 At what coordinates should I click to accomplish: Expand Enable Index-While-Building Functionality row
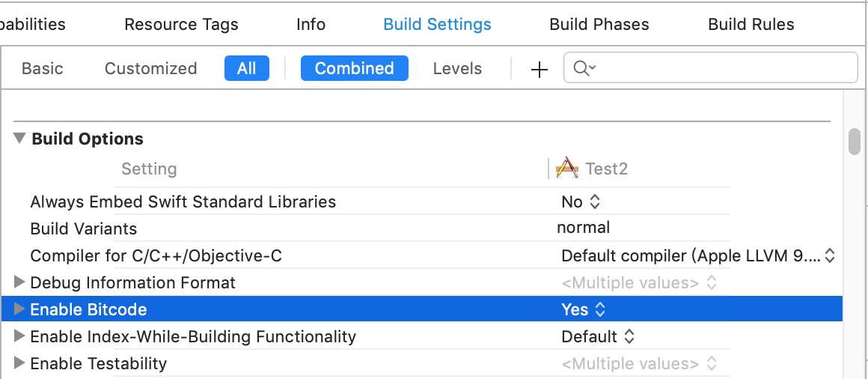point(20,336)
